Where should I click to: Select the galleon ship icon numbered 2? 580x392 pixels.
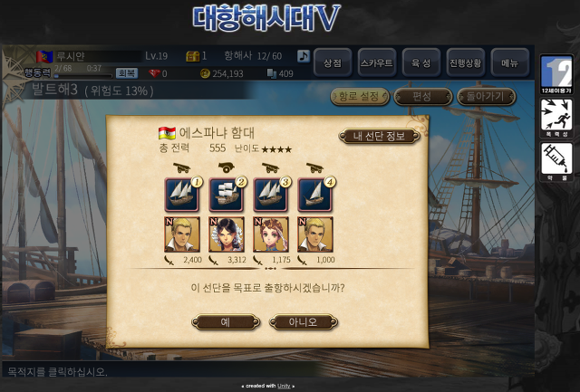point(226,195)
